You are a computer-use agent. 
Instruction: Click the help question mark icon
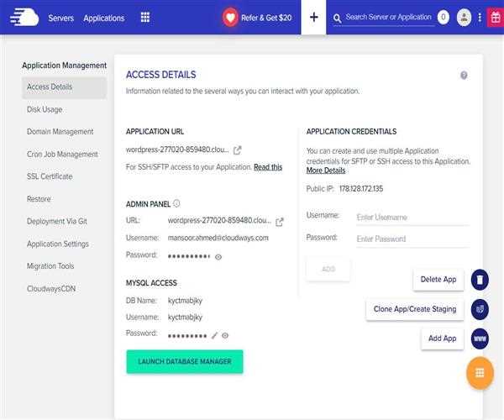click(464, 76)
